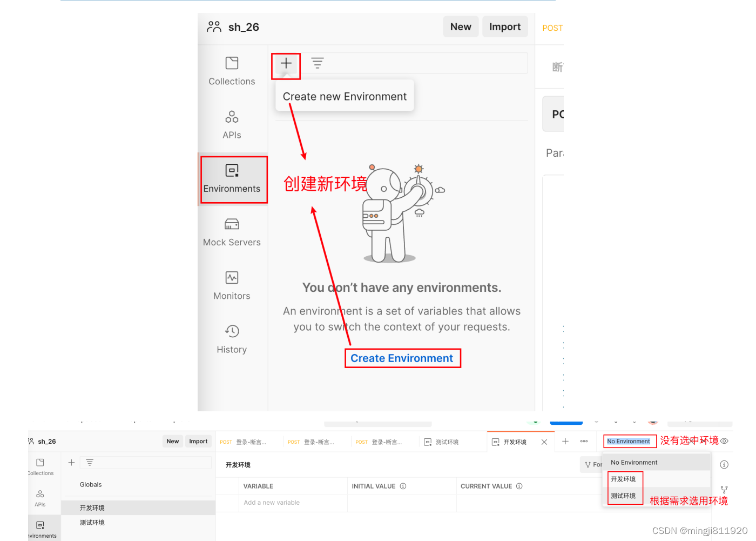Viewport: 756px width, 541px height.
Task: Click the info icon on the right edge
Action: pyautogui.click(x=724, y=464)
